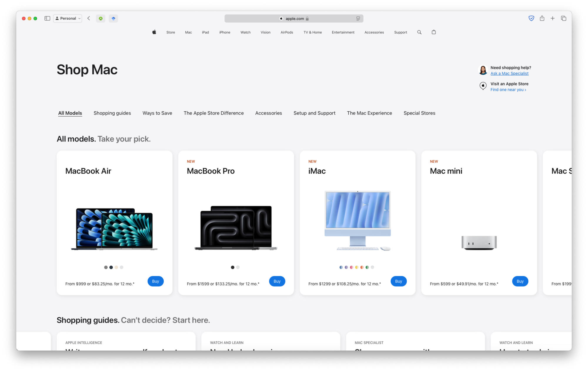Add a new tab with plus icon

coord(552,18)
